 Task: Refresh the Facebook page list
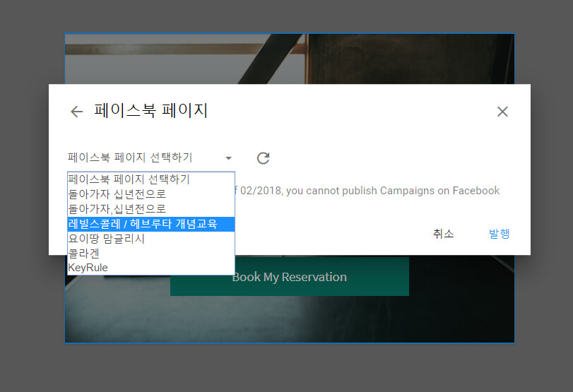pos(263,158)
